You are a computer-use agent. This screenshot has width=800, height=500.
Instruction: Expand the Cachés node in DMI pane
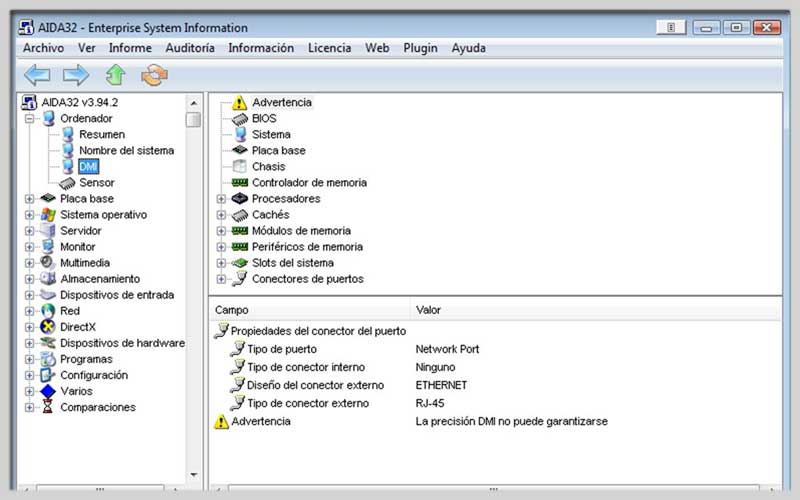221,215
